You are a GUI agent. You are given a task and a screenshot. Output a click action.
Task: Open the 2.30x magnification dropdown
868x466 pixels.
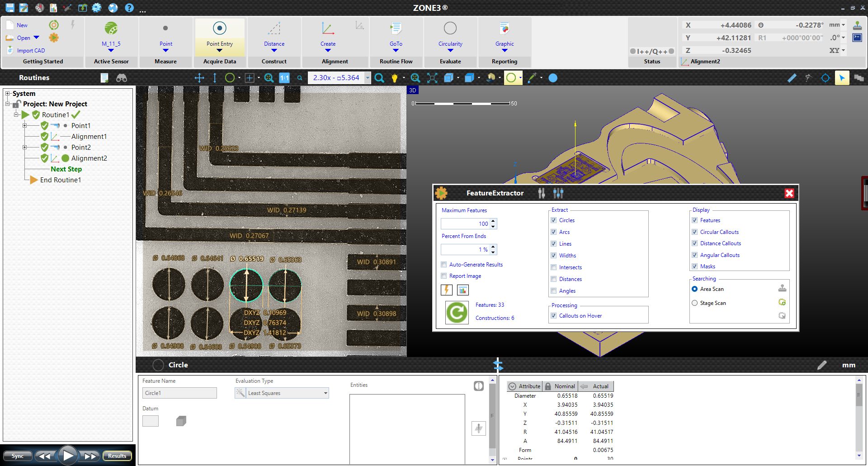point(367,78)
